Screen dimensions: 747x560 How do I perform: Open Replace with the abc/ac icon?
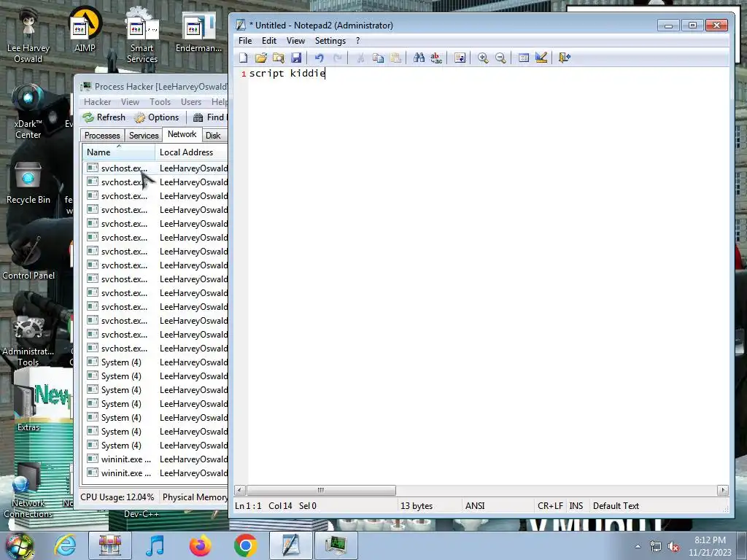point(436,58)
